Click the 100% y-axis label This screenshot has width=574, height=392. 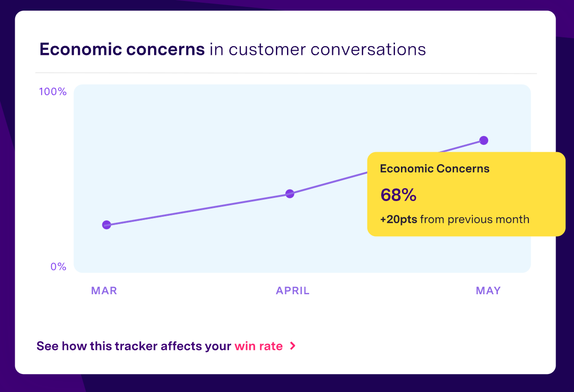(53, 92)
